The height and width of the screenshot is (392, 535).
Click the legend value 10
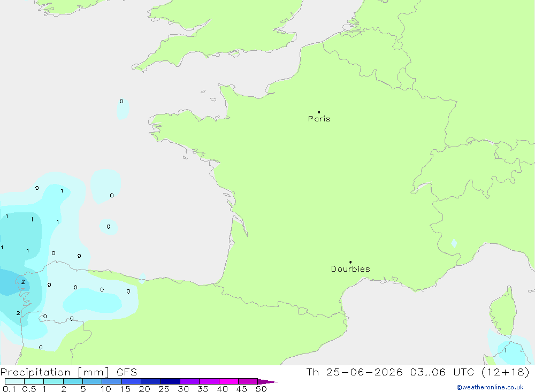point(106,389)
